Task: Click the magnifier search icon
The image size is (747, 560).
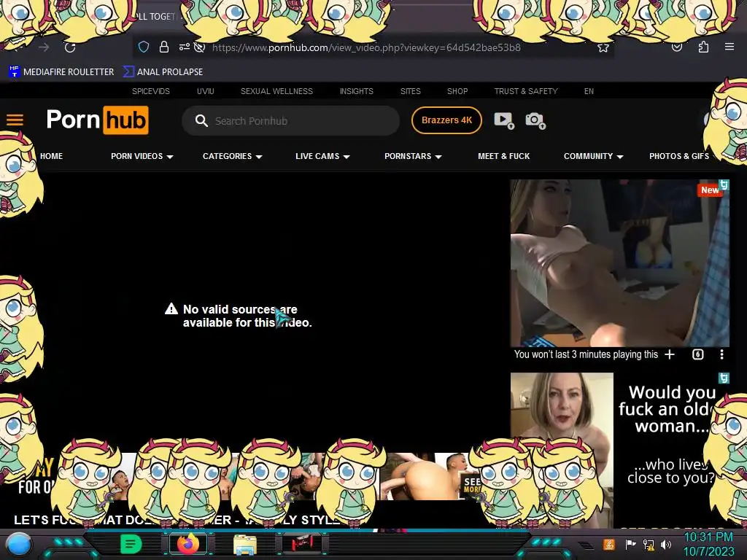Action: pos(201,120)
